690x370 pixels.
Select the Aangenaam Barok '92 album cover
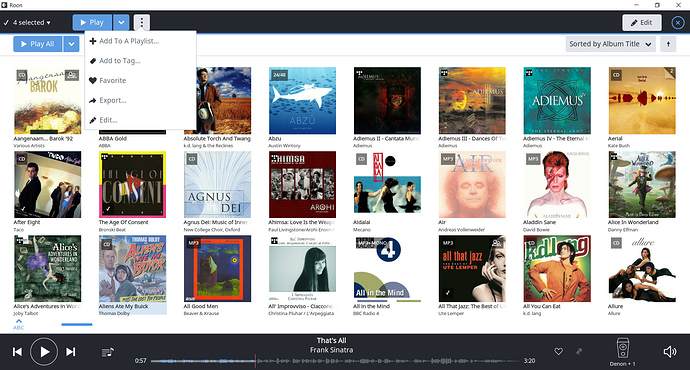(x=48, y=101)
